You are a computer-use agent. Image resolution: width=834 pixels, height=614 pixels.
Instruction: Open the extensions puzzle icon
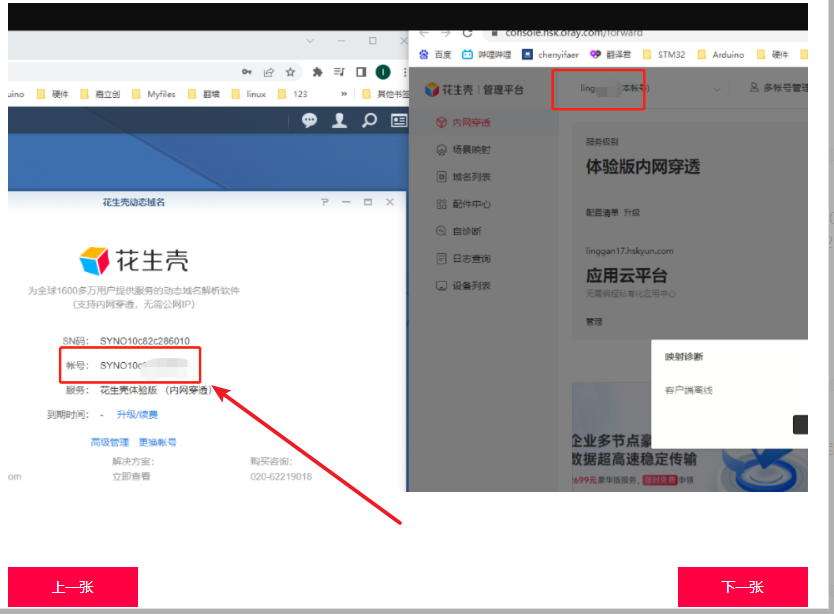tap(318, 72)
